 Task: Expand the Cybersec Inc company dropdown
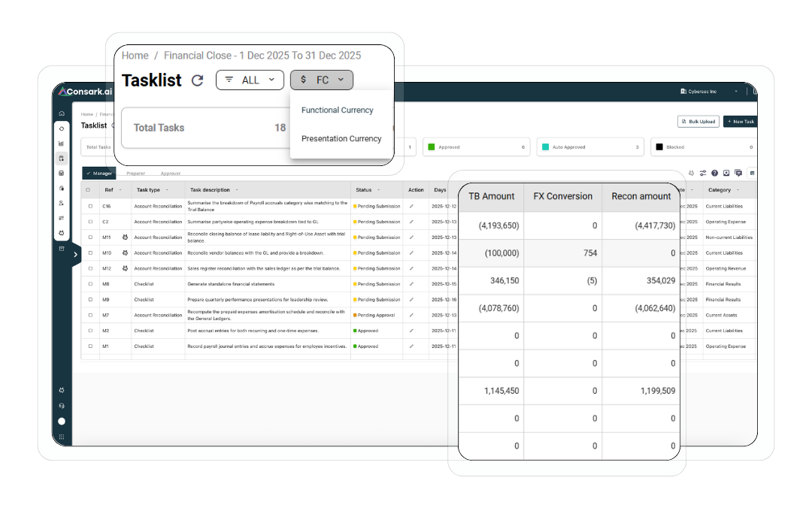coord(701,92)
